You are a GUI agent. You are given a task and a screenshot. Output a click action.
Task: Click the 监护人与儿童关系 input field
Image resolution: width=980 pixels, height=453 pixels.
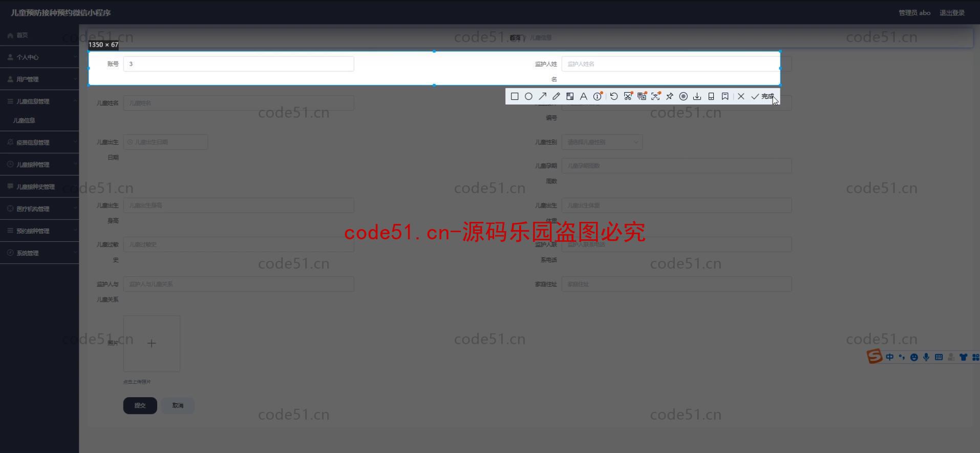pos(239,284)
